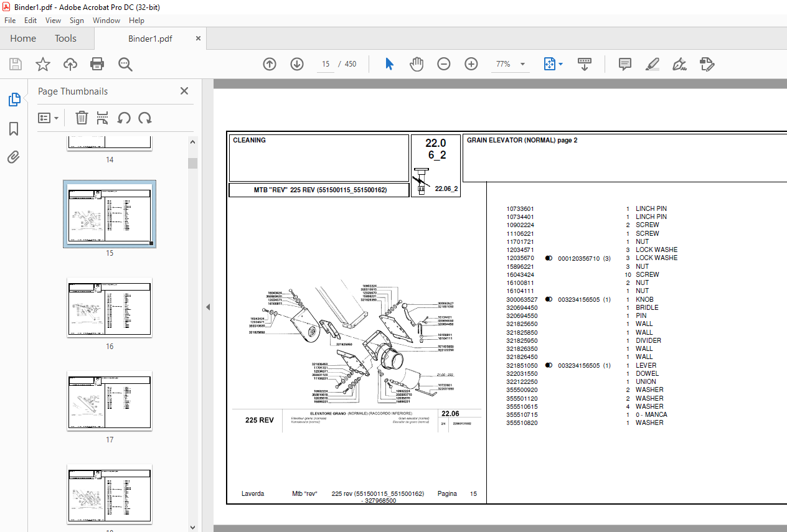The image size is (787, 532).
Task: Rotate page clockwise
Action: point(145,118)
